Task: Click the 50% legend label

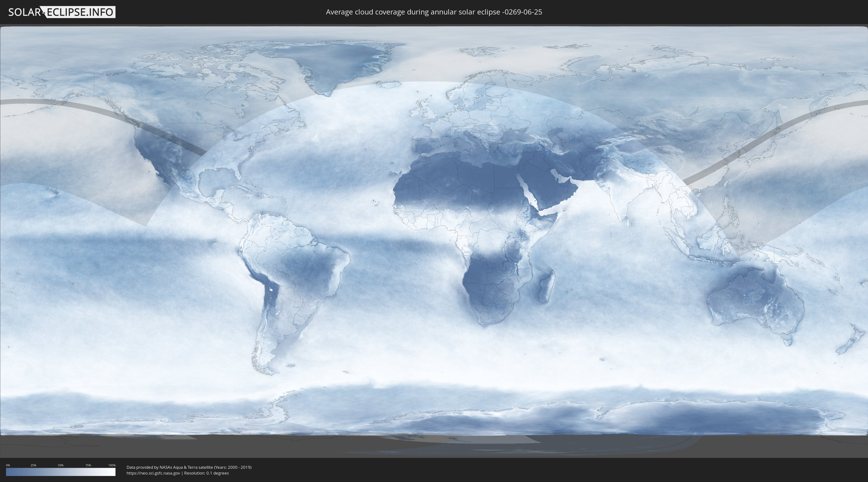Action: click(x=61, y=465)
